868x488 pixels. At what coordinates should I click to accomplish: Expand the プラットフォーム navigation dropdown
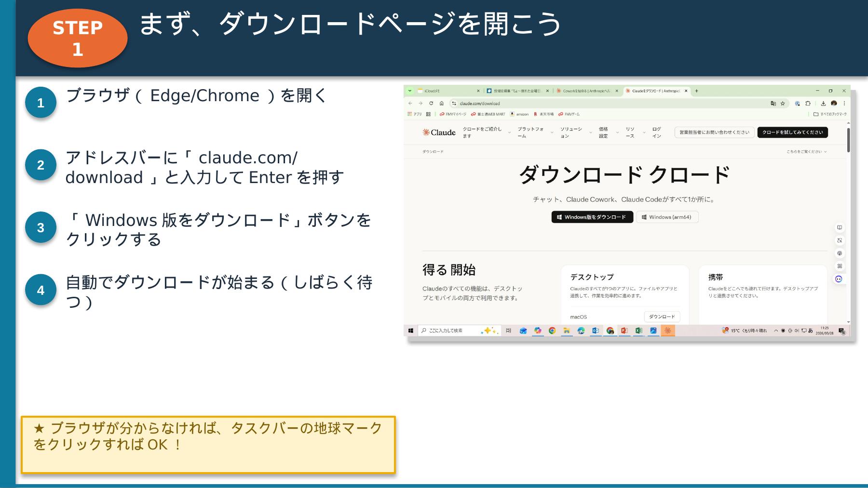530,133
